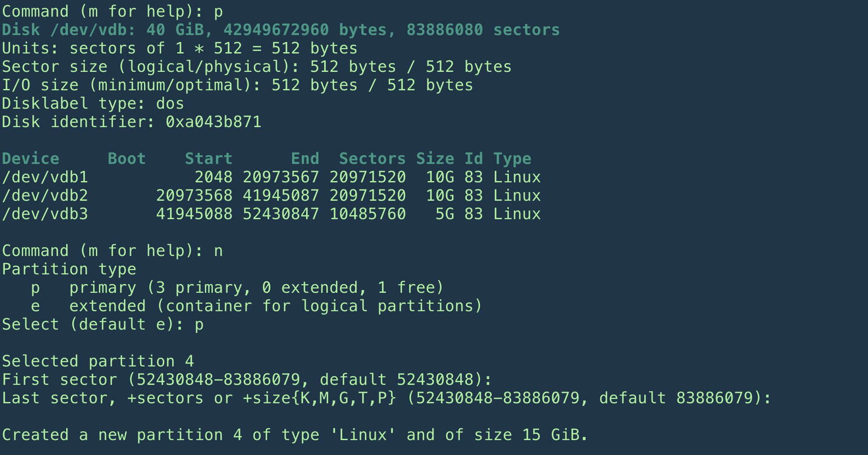Click the primary partition type option line

tap(237, 288)
